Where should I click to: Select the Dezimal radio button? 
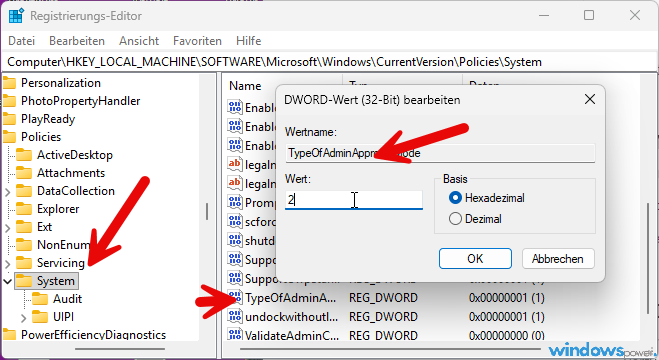tap(455, 219)
